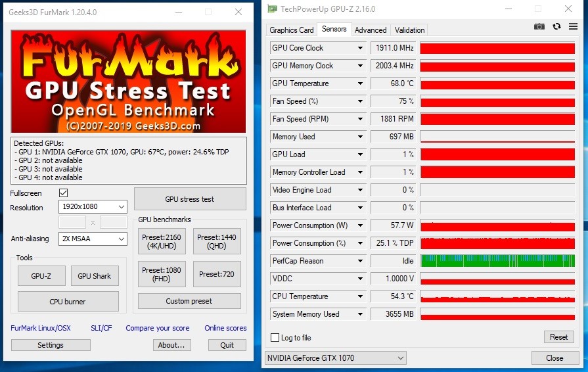
Task: Toggle the Fullscreen checkbox in FurMark
Action: 63,193
